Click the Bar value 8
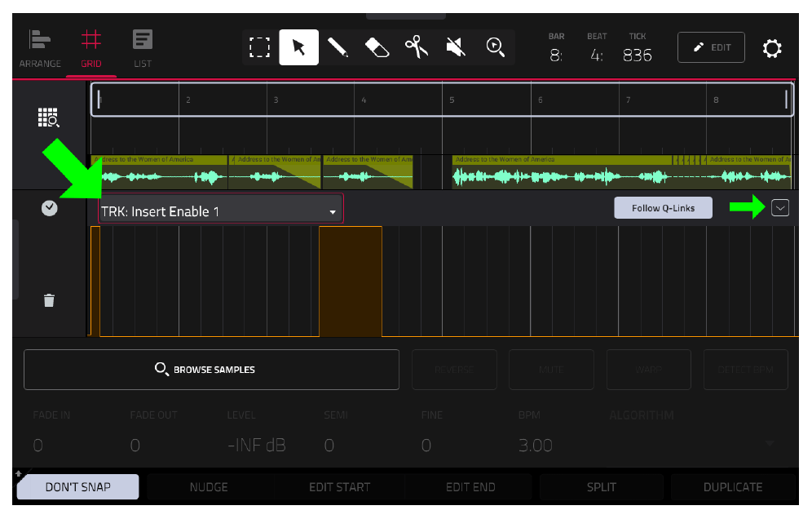The image size is (812, 519). [x=556, y=55]
